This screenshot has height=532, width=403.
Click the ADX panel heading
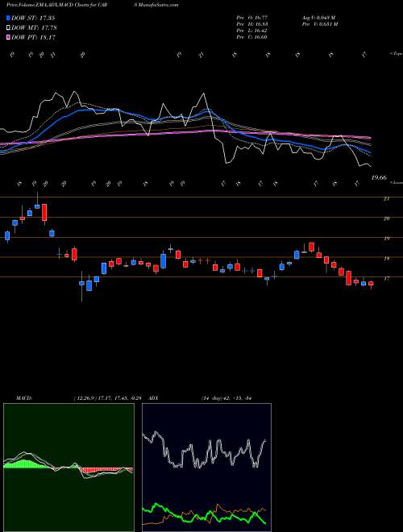153,397
